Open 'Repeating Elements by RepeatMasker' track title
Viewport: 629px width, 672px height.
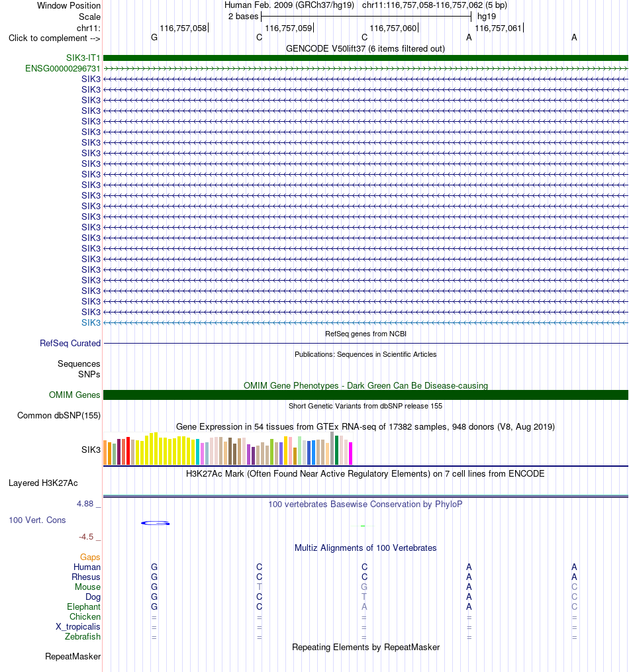coord(365,647)
